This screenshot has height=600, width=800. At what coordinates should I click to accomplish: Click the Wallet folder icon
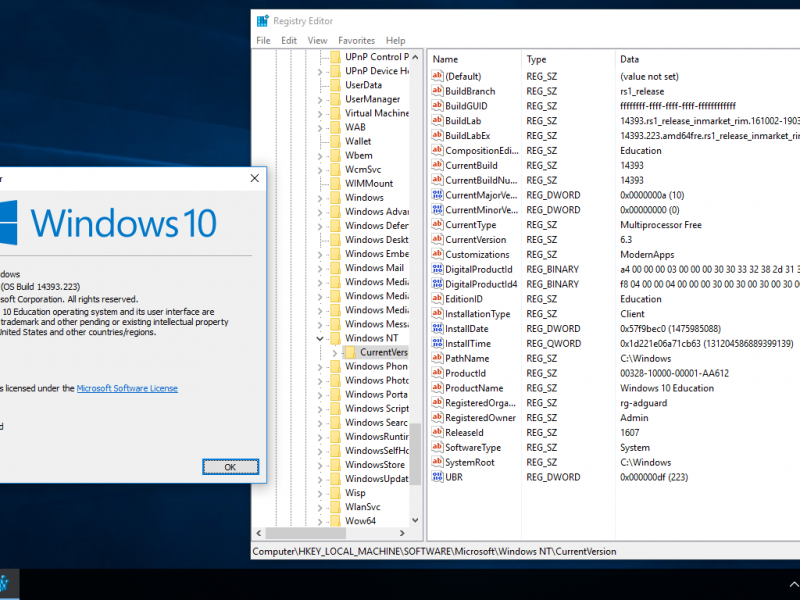[335, 141]
